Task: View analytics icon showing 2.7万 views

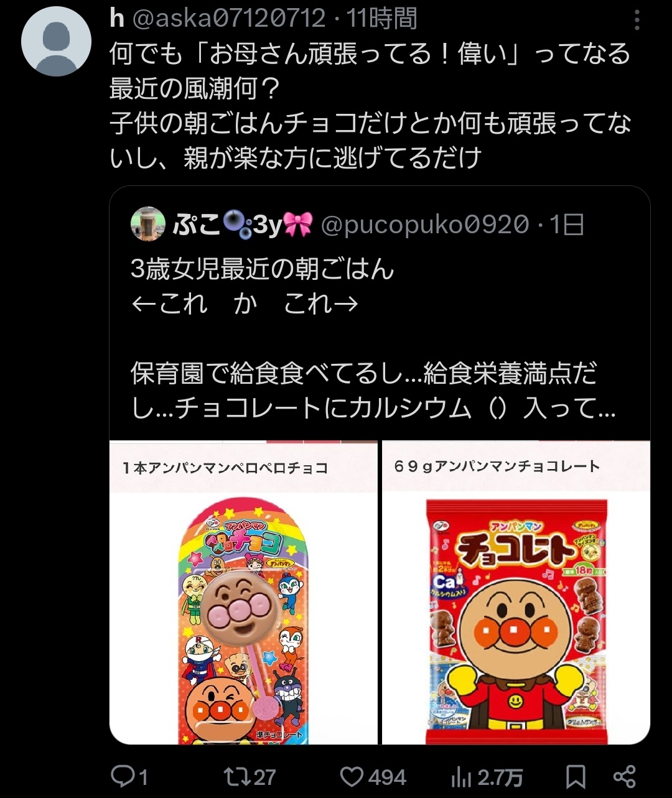Action: pyautogui.click(x=461, y=776)
